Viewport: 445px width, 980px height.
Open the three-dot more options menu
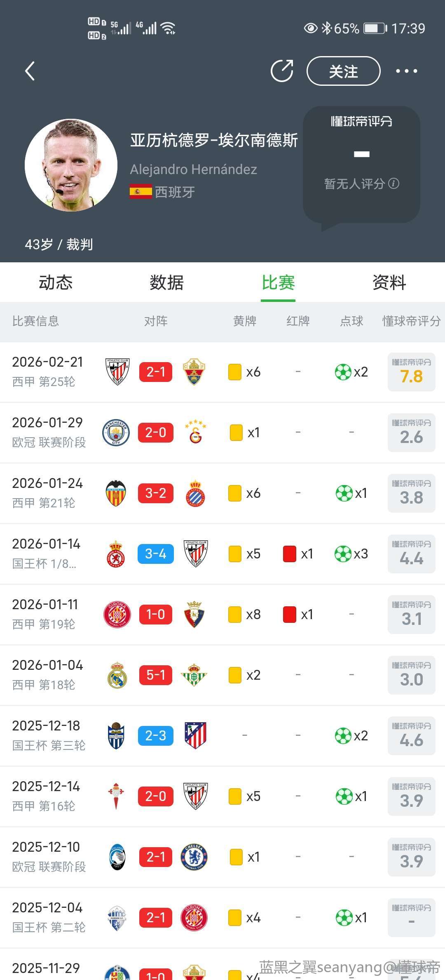pos(406,71)
